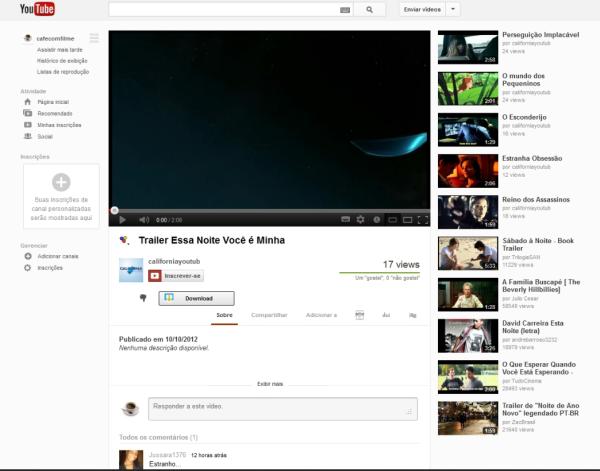The height and width of the screenshot is (471, 600).
Task: Expand description with Exibir mais
Action: point(270,384)
